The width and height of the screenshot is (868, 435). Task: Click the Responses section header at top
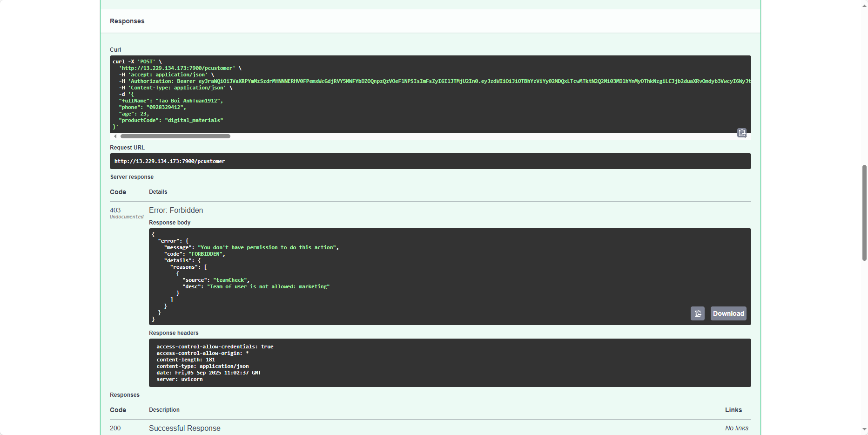tap(127, 21)
